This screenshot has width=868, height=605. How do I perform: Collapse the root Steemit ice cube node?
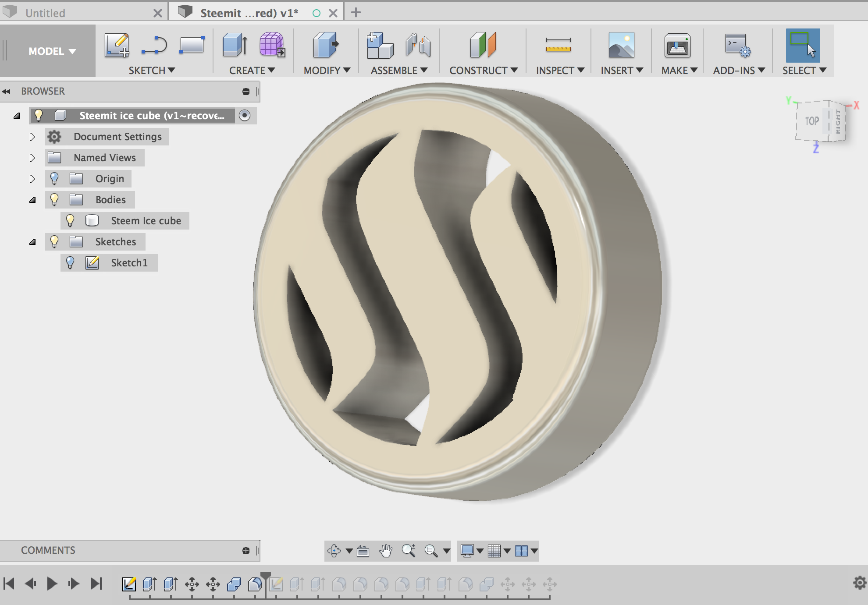17,116
